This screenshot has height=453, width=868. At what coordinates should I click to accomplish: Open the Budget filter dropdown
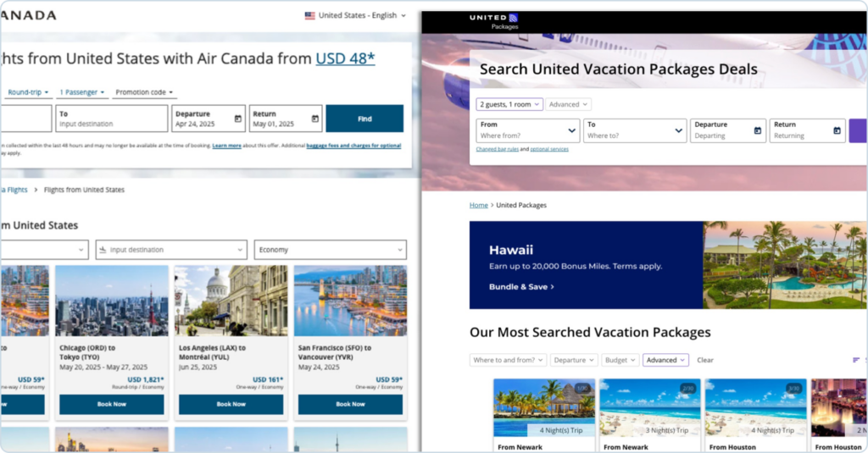point(620,360)
